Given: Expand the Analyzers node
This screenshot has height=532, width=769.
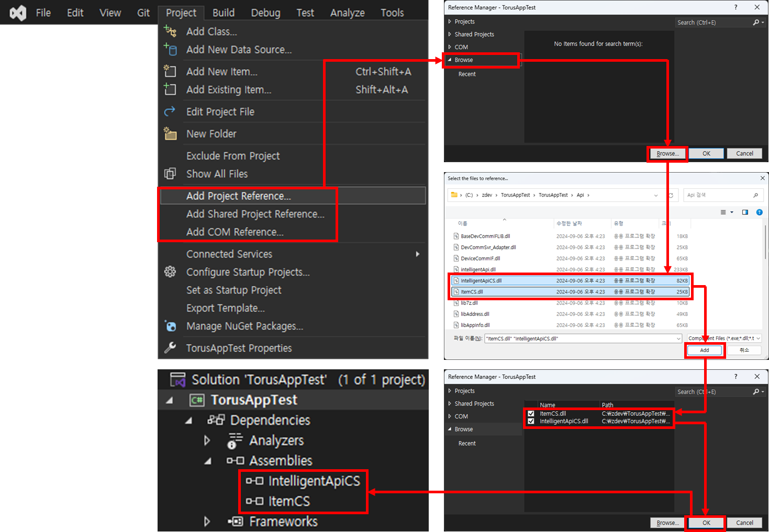Looking at the screenshot, I should pos(207,440).
